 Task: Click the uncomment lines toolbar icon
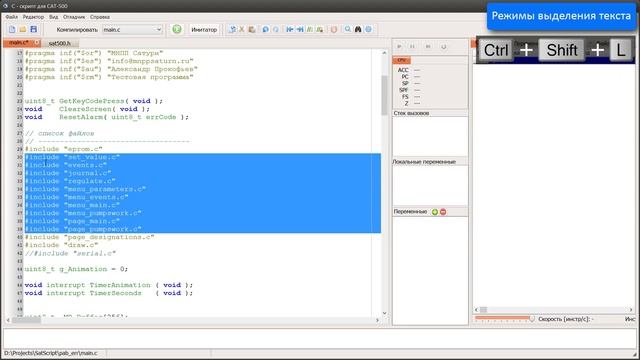[x=320, y=29]
